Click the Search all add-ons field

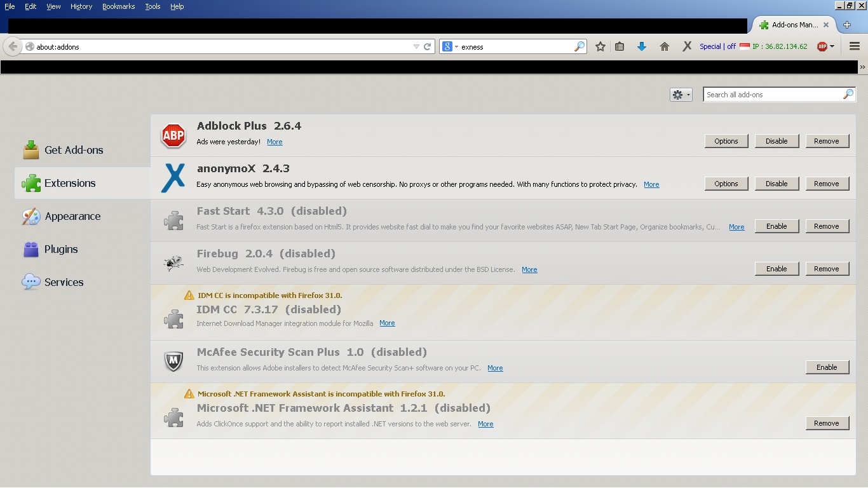[x=773, y=95]
